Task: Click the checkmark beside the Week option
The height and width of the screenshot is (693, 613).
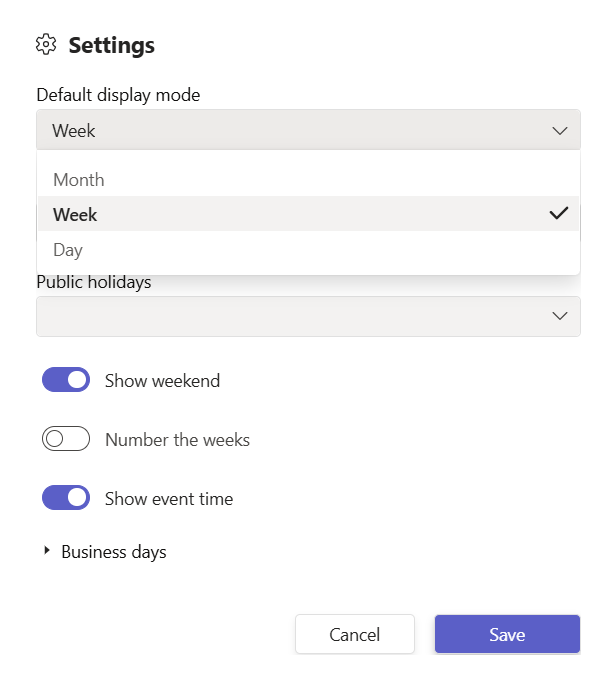Action: [x=559, y=214]
